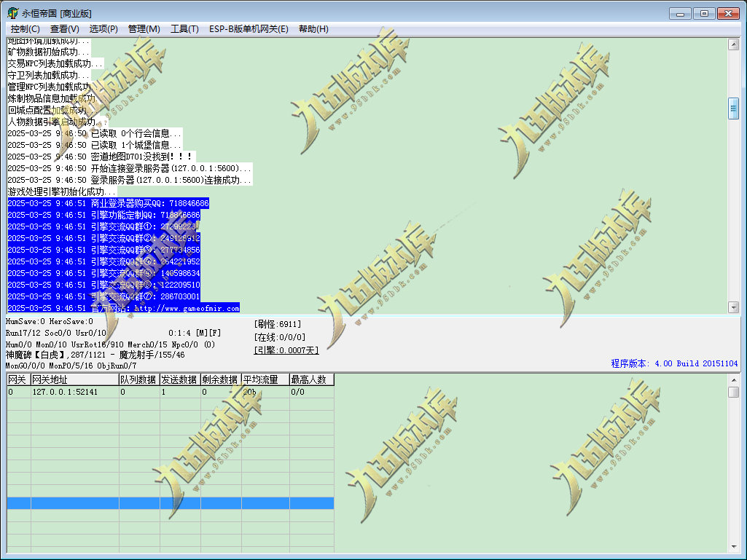Select log line 已读取 0个行会信息
747x560 pixels.
(x=94, y=133)
